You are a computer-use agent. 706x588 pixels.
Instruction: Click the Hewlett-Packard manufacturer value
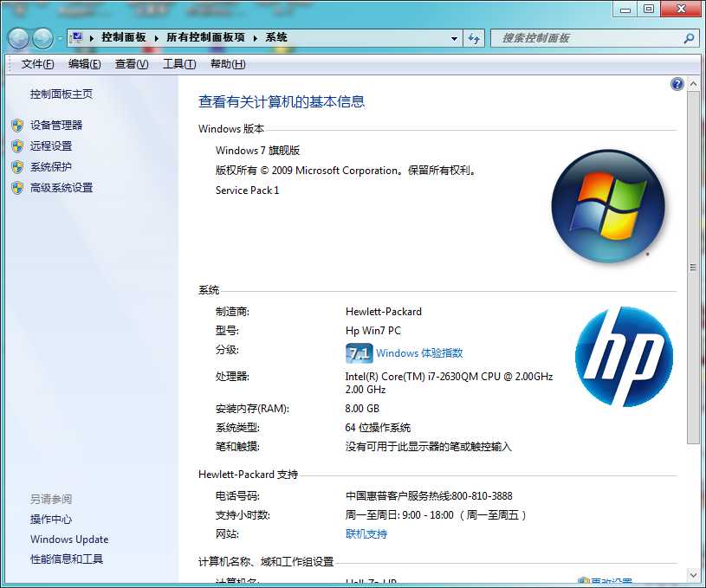pos(384,312)
